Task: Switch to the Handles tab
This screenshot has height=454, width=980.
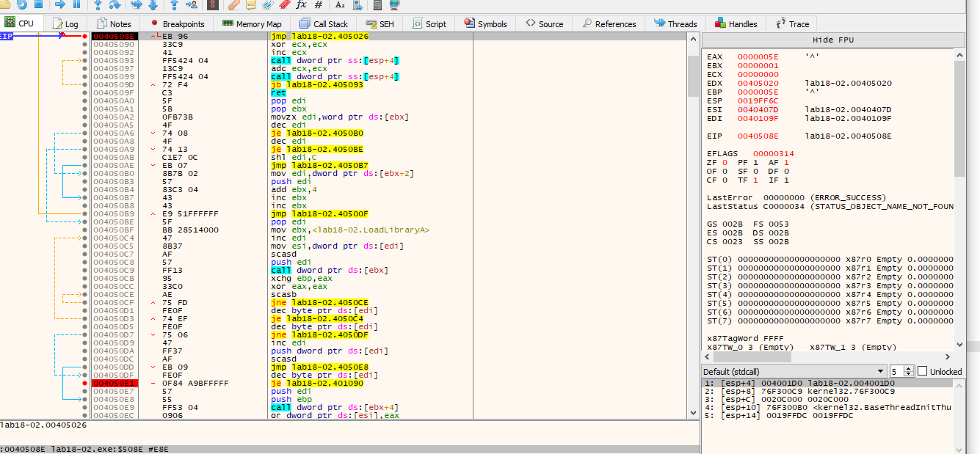Action: 736,23
